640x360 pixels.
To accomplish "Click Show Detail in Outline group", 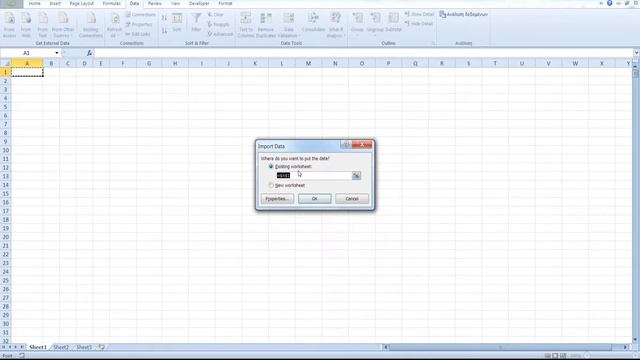I will tap(419, 14).
